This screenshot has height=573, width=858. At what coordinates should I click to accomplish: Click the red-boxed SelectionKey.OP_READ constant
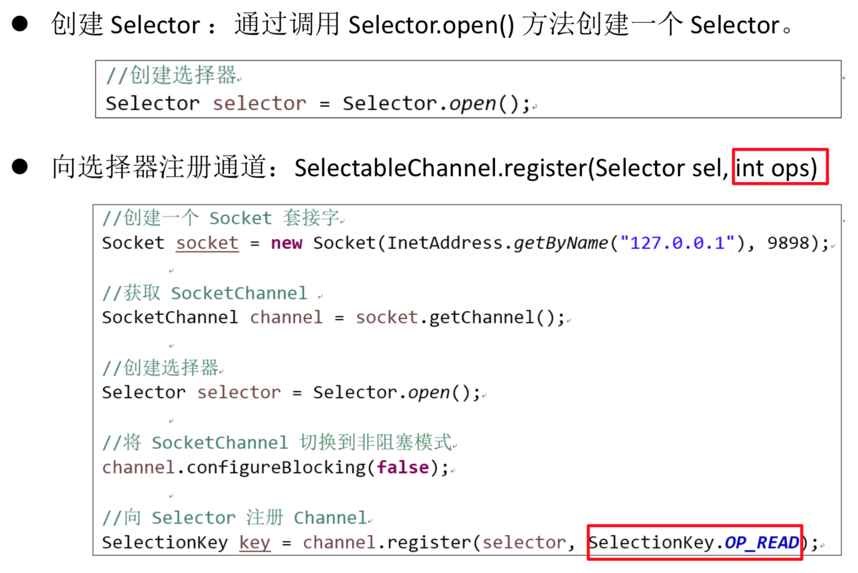click(694, 543)
